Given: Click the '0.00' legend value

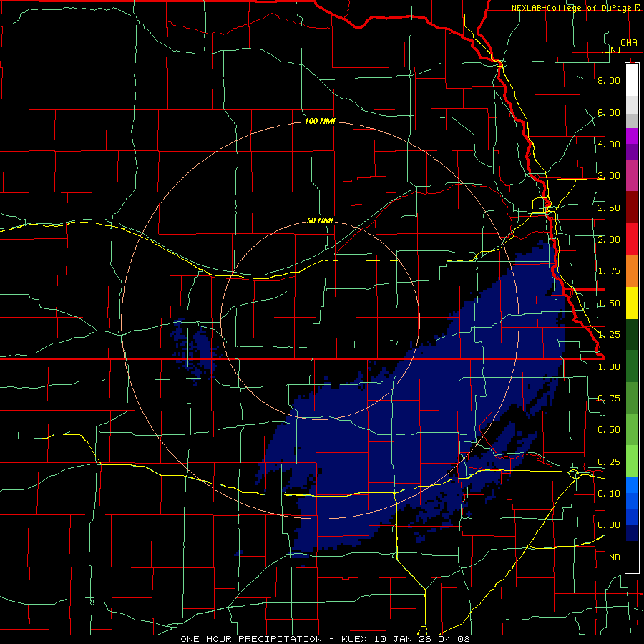Looking at the screenshot, I should pos(609,525).
